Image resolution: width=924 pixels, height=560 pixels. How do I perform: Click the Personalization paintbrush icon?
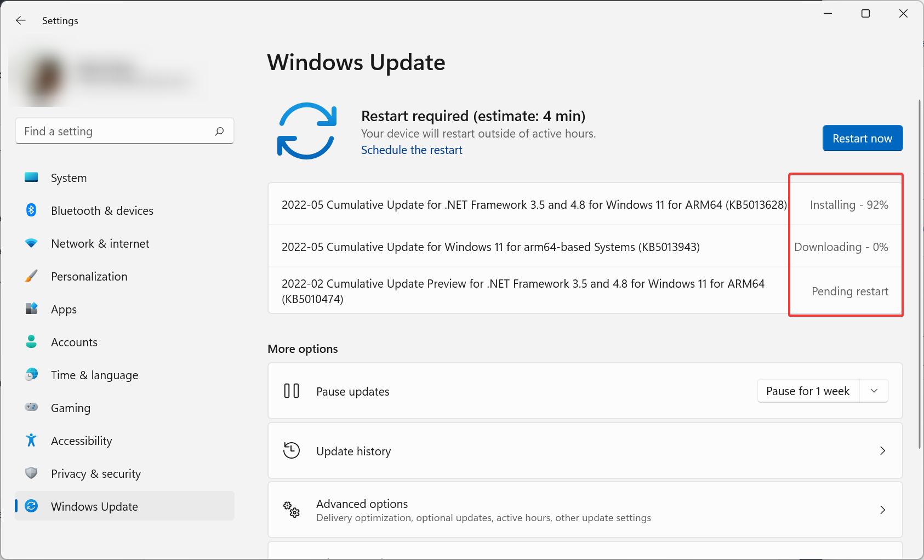tap(31, 276)
